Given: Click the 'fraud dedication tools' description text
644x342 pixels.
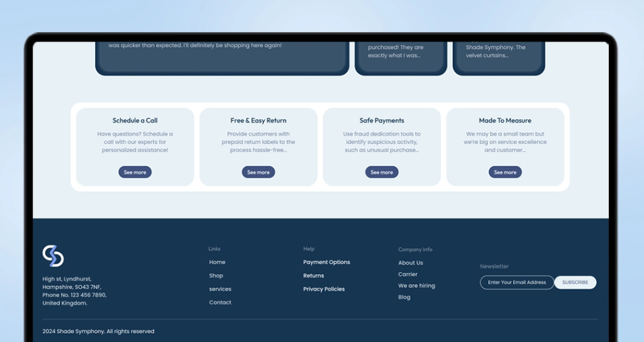Looking at the screenshot, I should pyautogui.click(x=382, y=142).
